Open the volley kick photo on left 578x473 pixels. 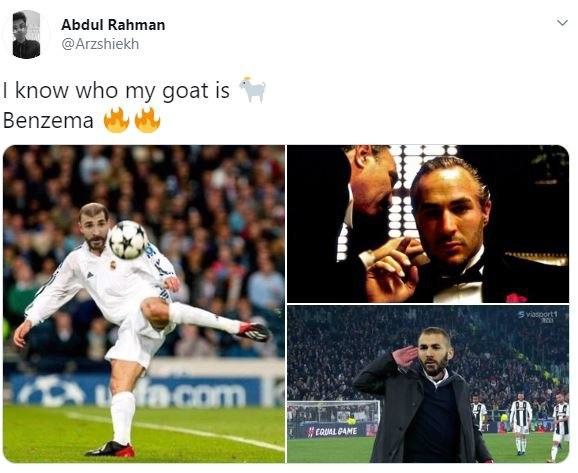(144, 304)
